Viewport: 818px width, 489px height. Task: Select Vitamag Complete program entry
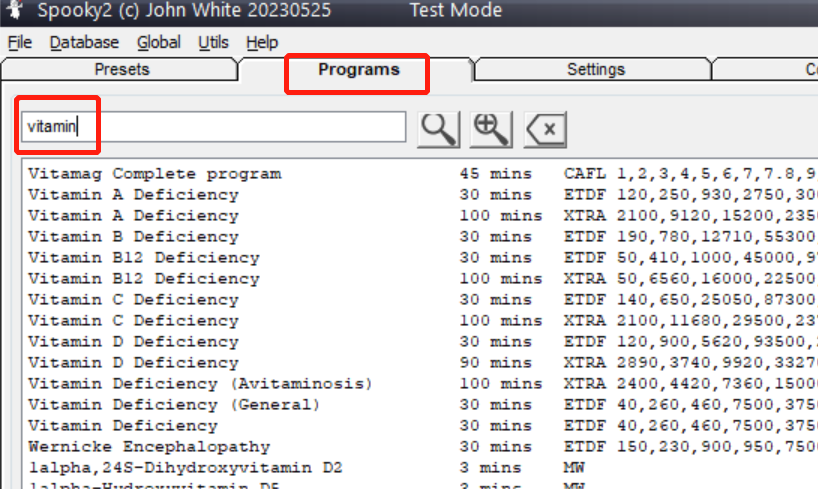tap(154, 174)
